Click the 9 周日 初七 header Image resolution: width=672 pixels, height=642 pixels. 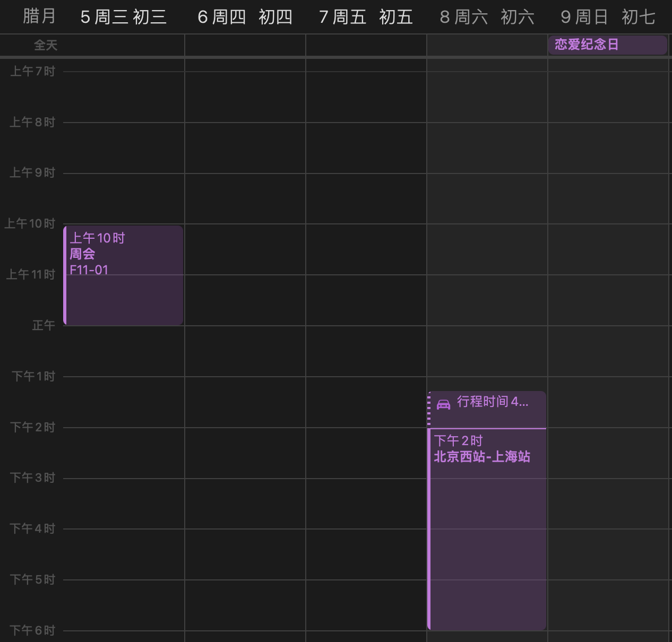[608, 17]
